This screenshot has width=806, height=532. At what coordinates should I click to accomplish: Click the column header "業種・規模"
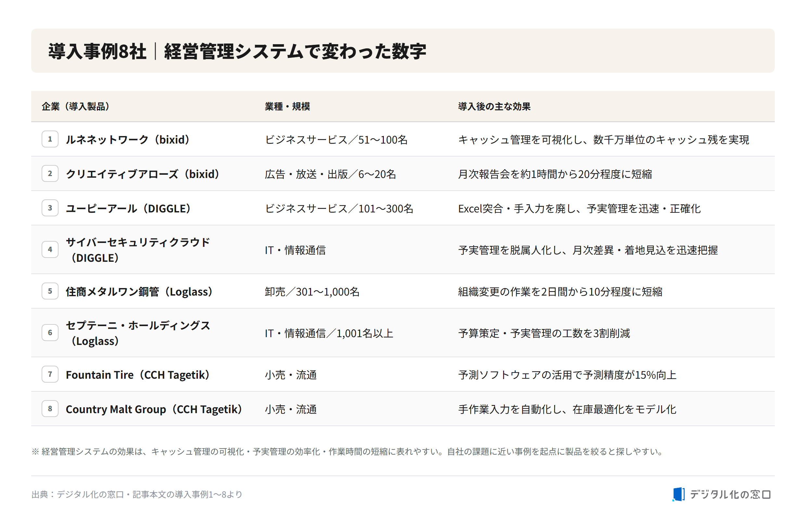pos(287,107)
